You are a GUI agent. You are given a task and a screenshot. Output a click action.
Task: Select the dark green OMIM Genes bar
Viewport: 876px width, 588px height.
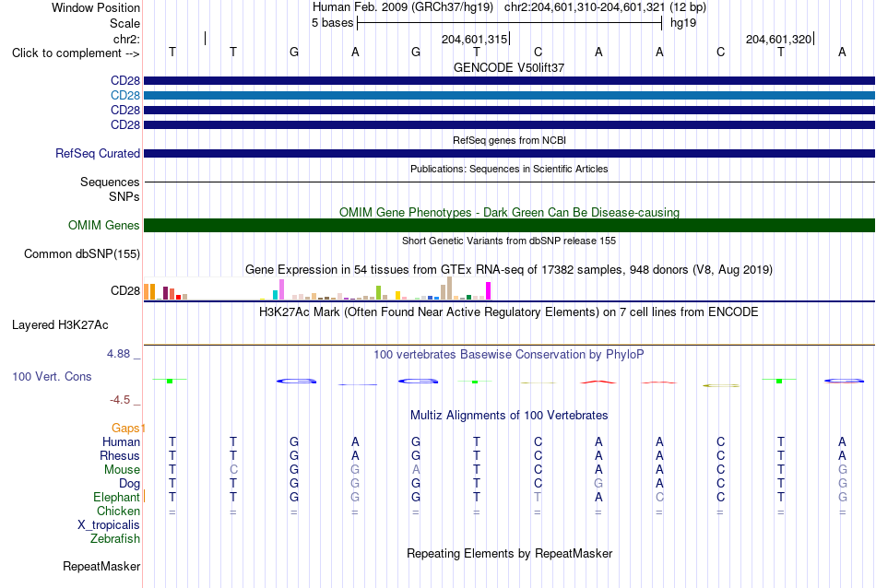[x=509, y=225]
